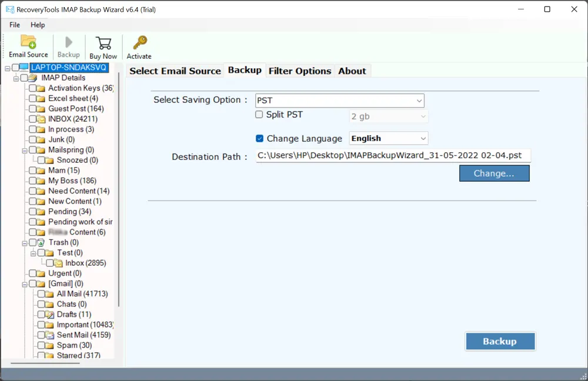The height and width of the screenshot is (381, 588).
Task: Click the Buy Now cart icon
Action: pos(103,44)
